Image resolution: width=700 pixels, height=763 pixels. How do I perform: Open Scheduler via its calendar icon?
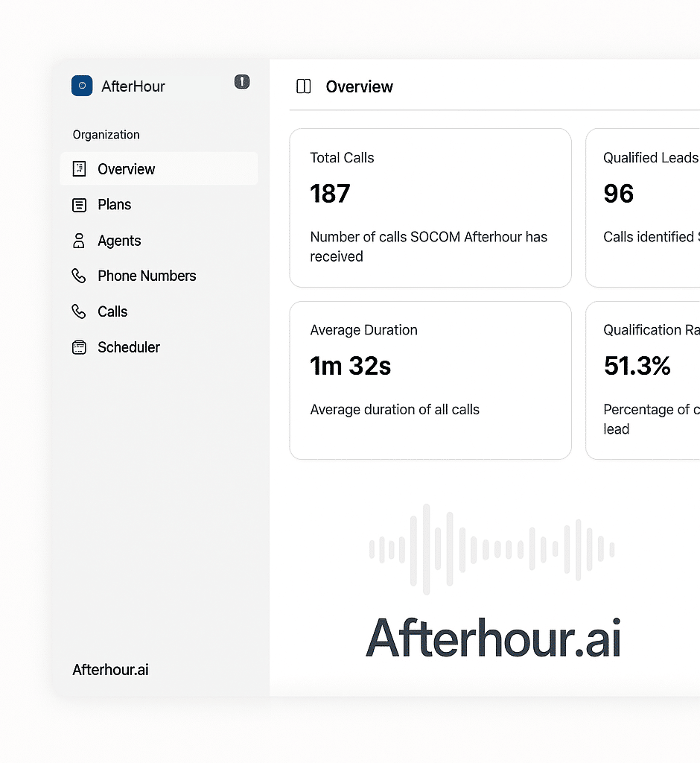click(x=79, y=347)
